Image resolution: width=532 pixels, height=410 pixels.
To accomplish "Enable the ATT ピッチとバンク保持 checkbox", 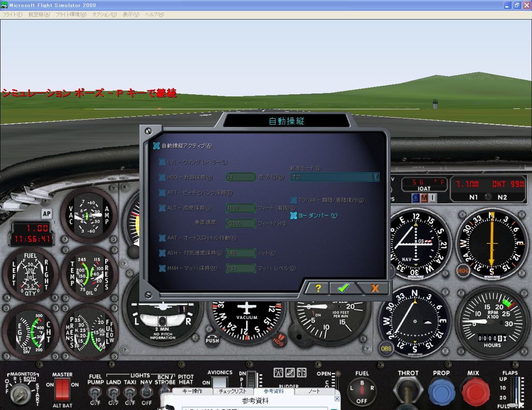I will click(163, 193).
